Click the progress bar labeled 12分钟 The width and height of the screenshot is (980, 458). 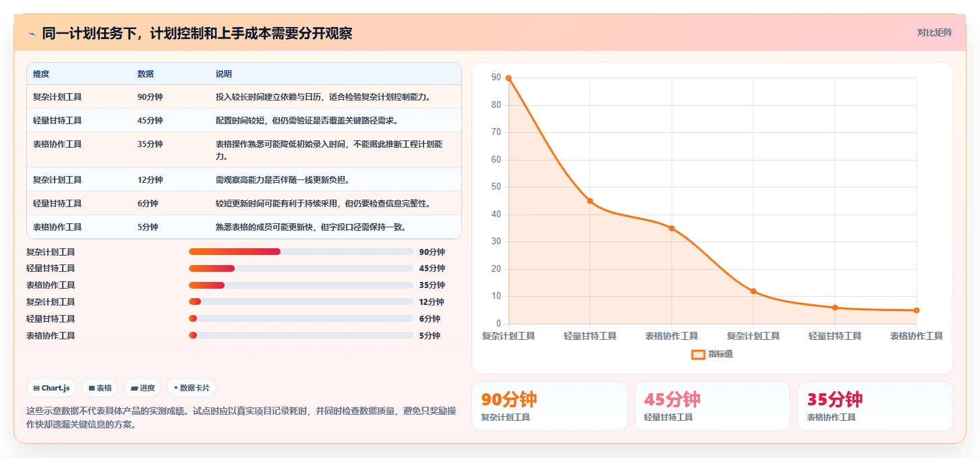click(x=301, y=302)
